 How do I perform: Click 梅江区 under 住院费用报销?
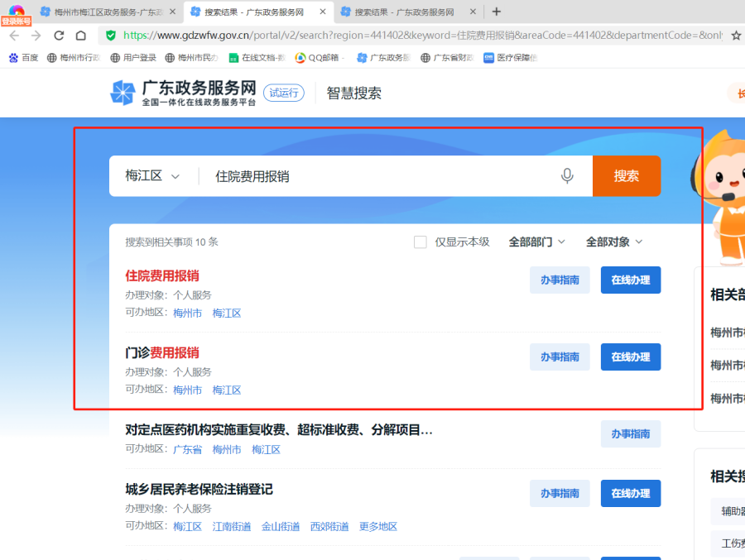point(227,313)
